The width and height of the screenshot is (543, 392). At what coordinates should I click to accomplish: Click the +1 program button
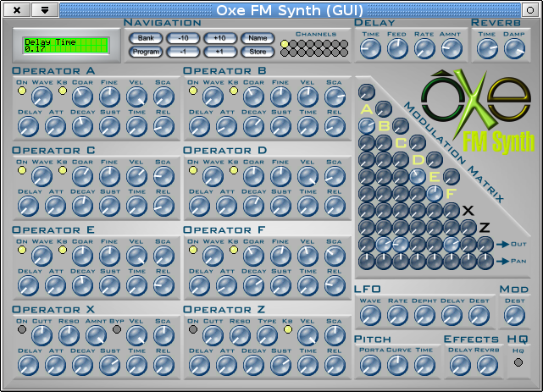coord(220,52)
